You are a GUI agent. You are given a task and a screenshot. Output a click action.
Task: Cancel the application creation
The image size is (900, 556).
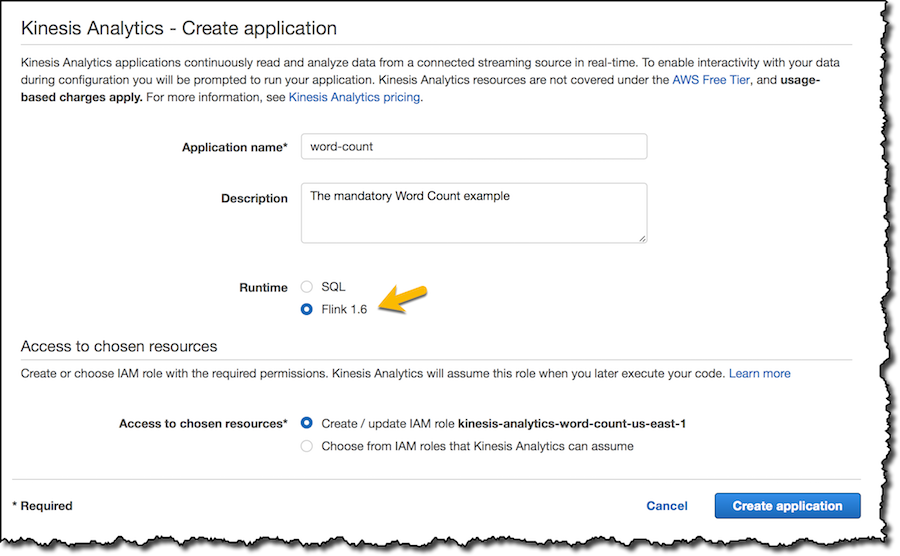pos(666,506)
